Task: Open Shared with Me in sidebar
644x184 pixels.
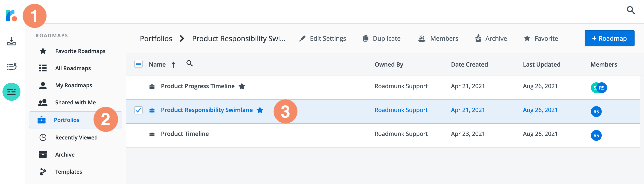Action: (x=76, y=103)
